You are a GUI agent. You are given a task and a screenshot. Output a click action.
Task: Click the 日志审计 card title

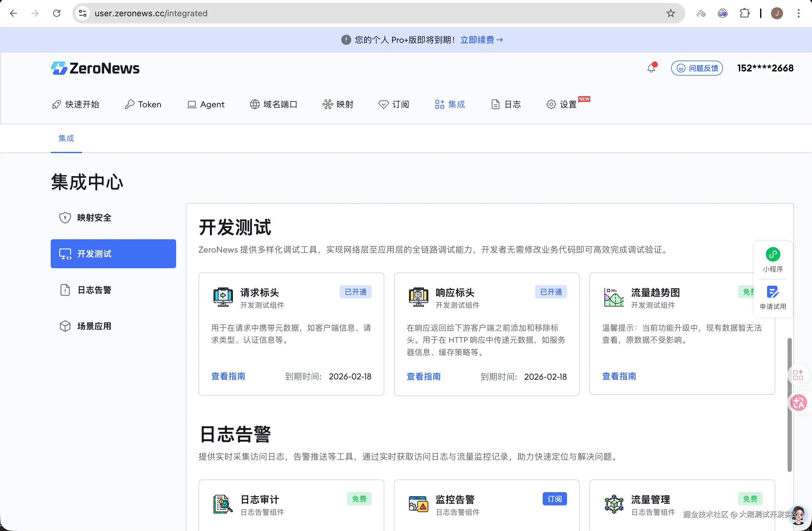click(x=259, y=500)
